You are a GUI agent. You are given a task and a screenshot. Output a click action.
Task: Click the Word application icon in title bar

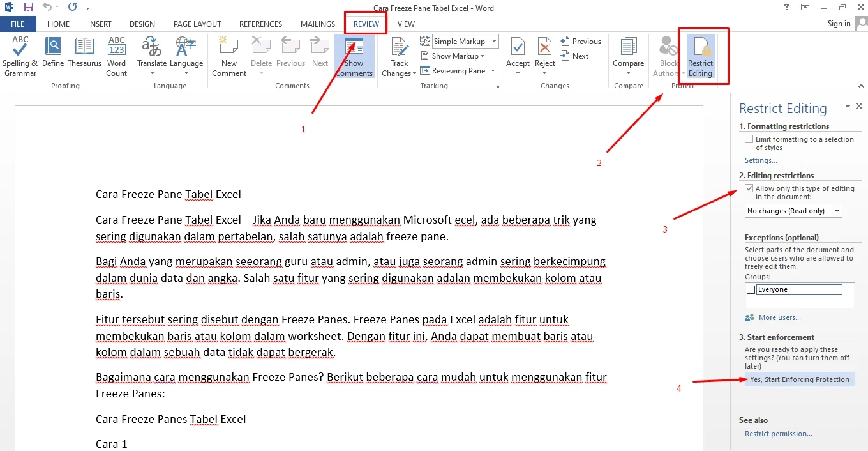10,8
